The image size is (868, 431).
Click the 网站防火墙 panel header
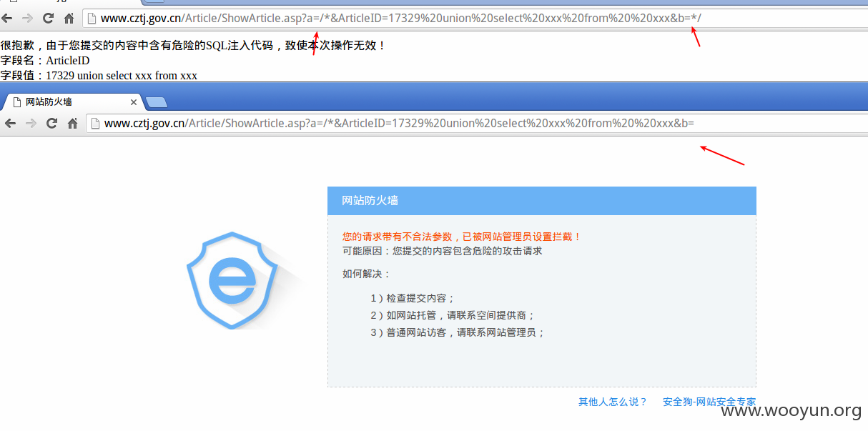point(542,201)
